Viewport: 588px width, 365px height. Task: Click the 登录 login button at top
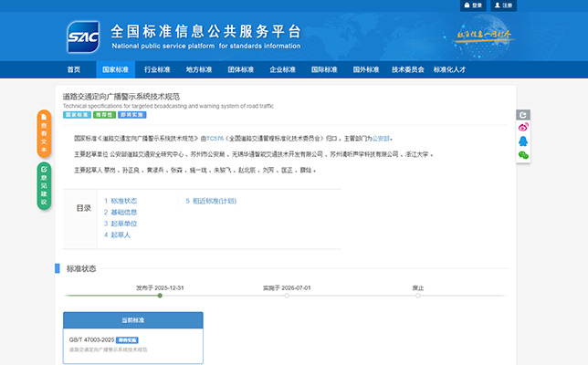(474, 5)
